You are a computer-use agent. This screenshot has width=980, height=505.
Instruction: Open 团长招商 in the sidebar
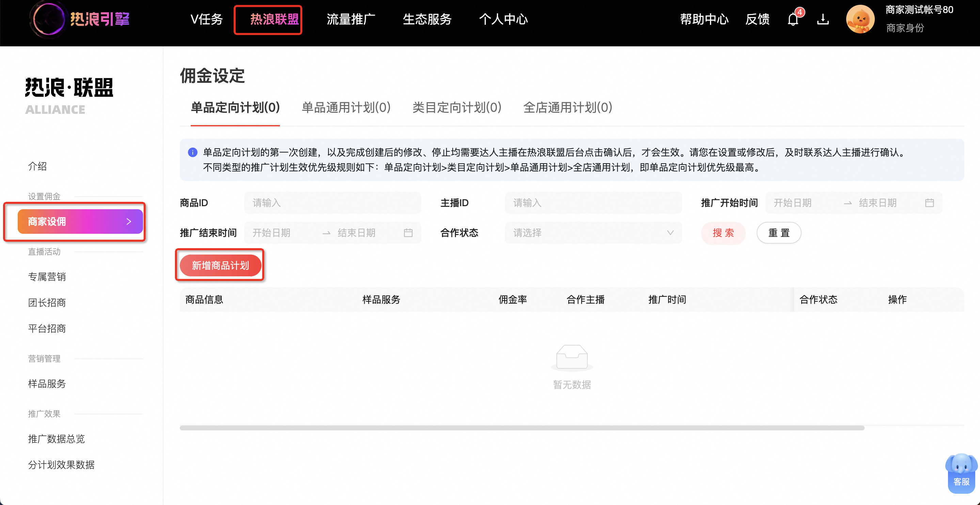(x=47, y=303)
